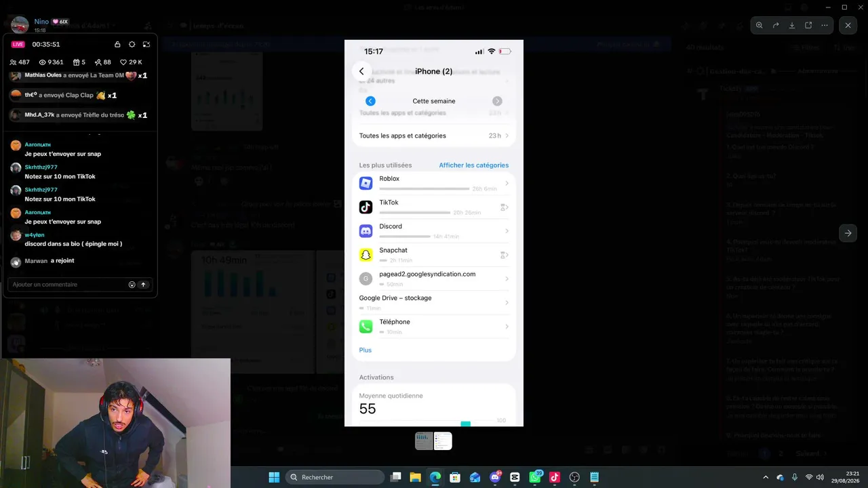This screenshot has height=488, width=868.
Task: Open Microsoft Edge from the taskbar
Action: [x=435, y=477]
